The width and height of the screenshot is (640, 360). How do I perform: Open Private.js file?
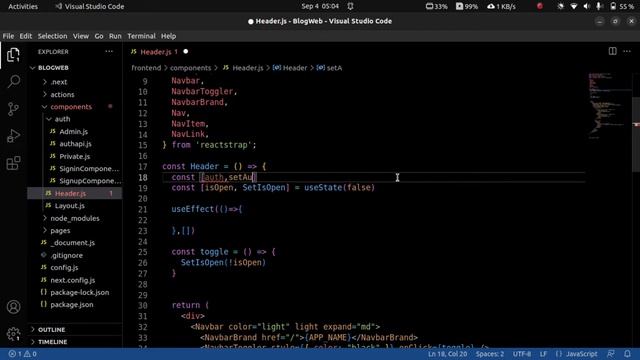[75, 156]
